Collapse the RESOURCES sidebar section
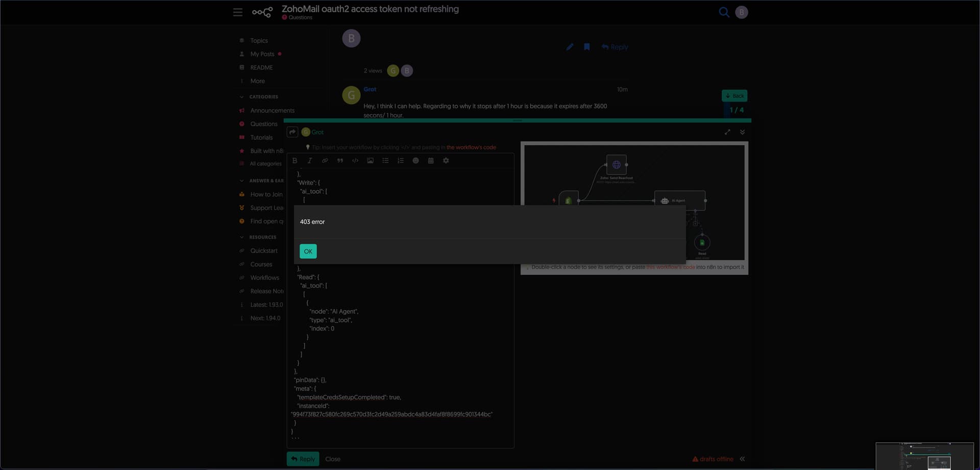The width and height of the screenshot is (980, 470). click(x=262, y=237)
